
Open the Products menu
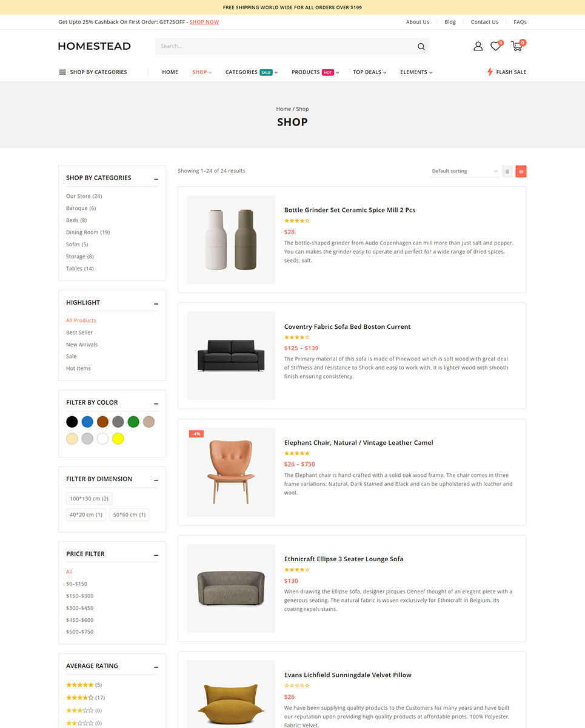[x=315, y=72]
